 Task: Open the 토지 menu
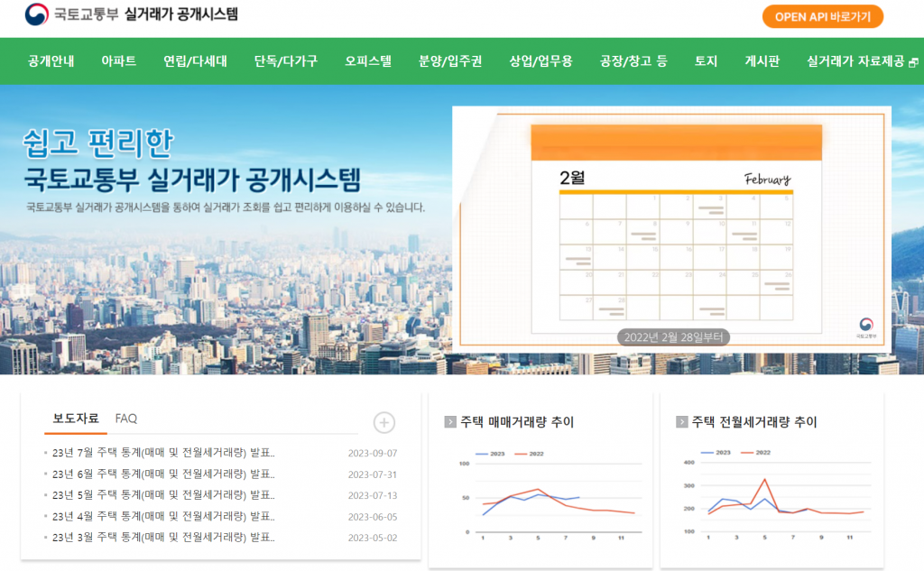(x=706, y=61)
